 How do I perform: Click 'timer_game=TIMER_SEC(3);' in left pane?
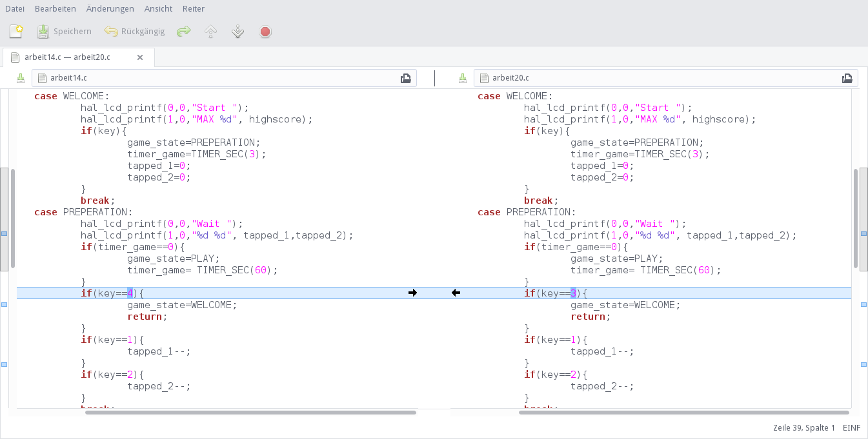coord(197,154)
